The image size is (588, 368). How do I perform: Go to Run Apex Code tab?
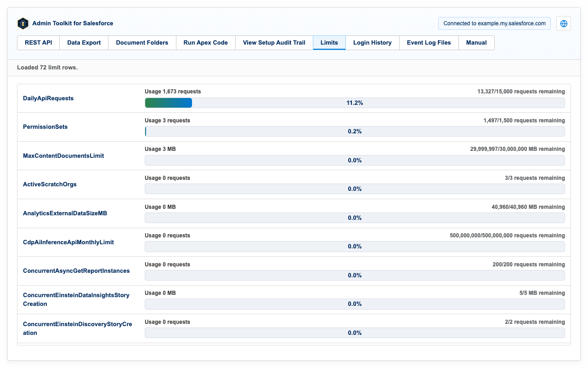pyautogui.click(x=206, y=43)
